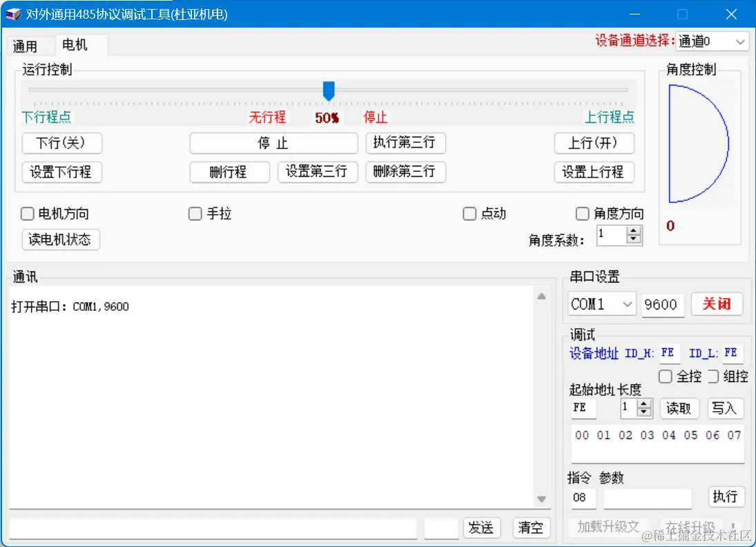Click the log scrollbar down arrow
The width and height of the screenshot is (756, 547).
(541, 499)
